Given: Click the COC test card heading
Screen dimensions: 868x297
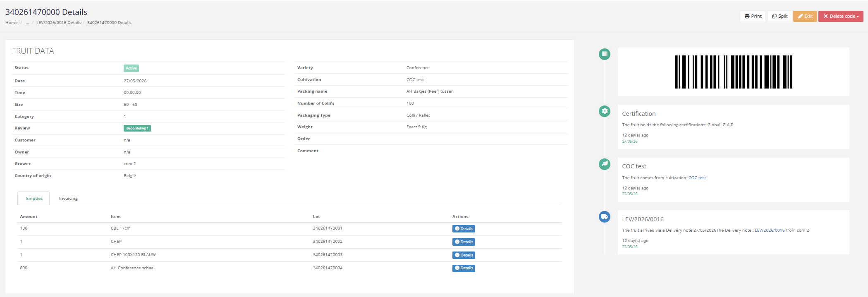Looking at the screenshot, I should click(634, 166).
